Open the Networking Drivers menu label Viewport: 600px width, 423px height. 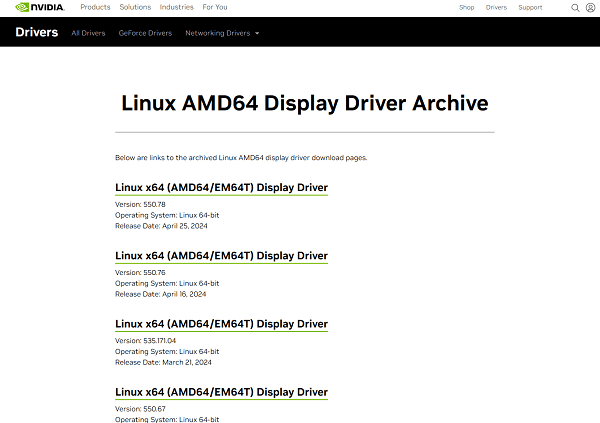(217, 33)
